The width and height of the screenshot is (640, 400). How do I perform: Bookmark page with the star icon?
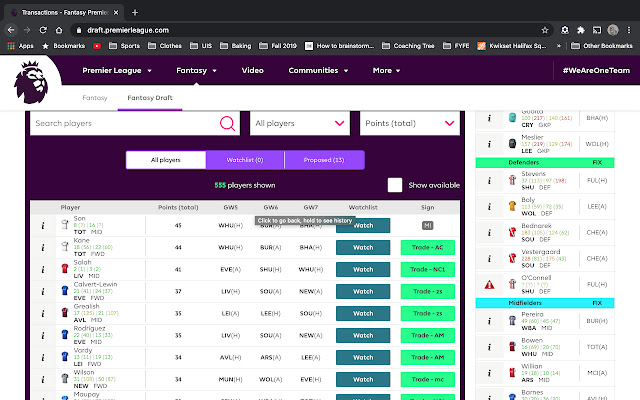544,30
